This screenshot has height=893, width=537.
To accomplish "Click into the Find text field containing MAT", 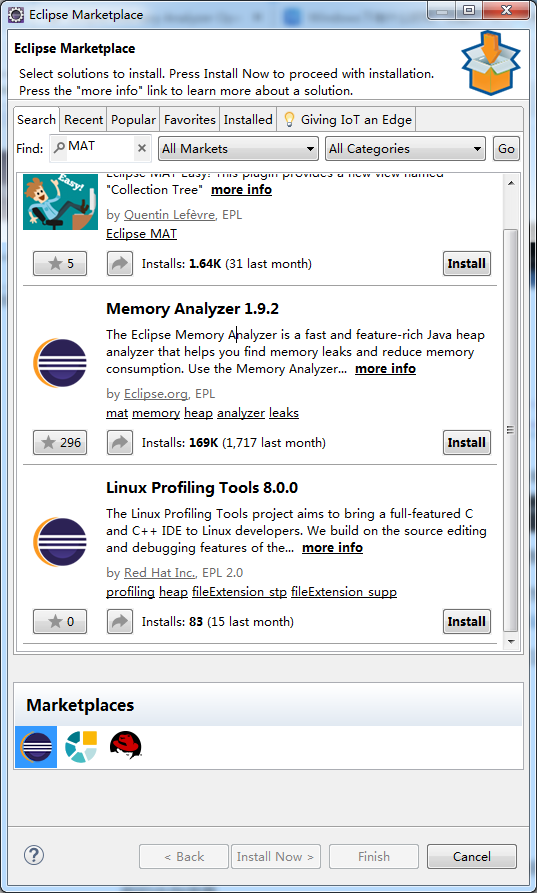I will (x=100, y=148).
